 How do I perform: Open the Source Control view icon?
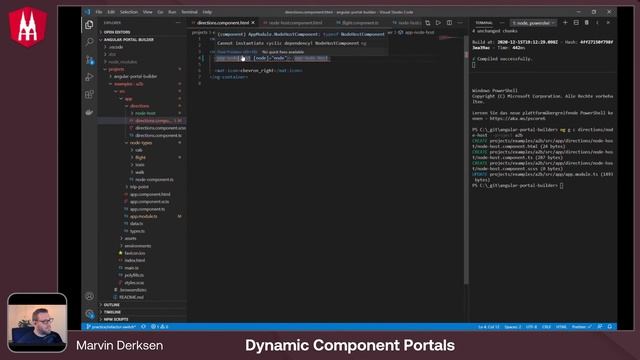point(89,60)
